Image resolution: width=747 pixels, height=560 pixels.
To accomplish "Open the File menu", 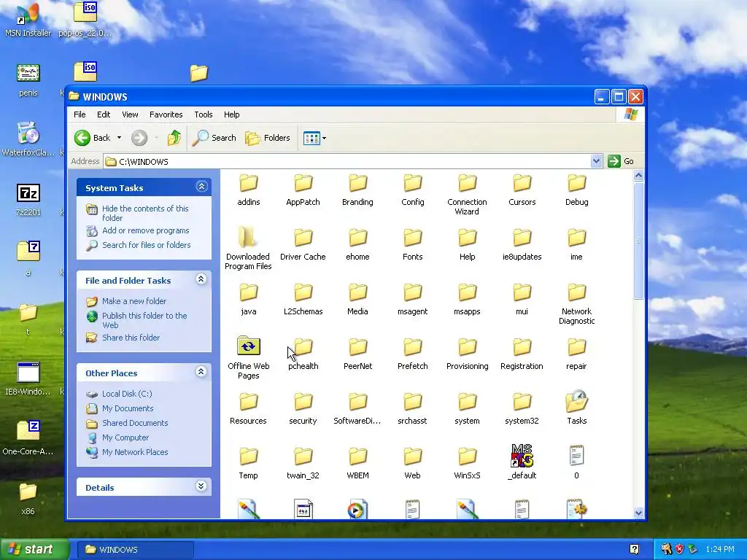I will pos(80,114).
